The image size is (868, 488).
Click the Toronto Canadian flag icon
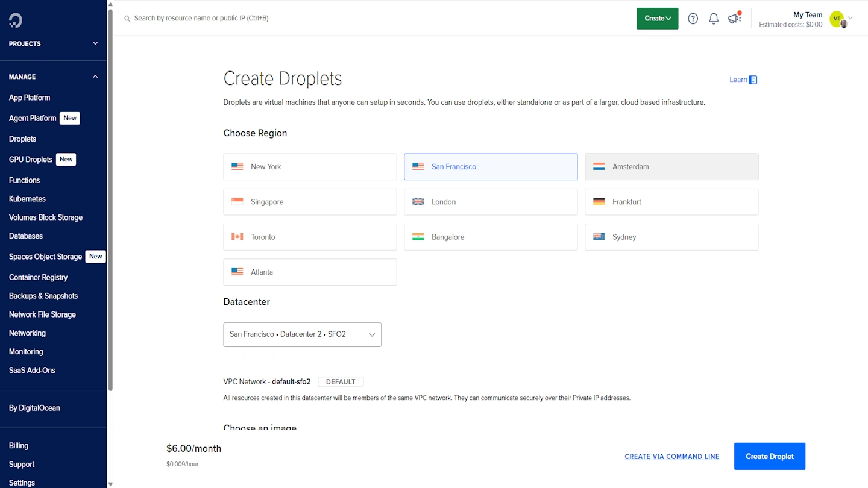(237, 237)
